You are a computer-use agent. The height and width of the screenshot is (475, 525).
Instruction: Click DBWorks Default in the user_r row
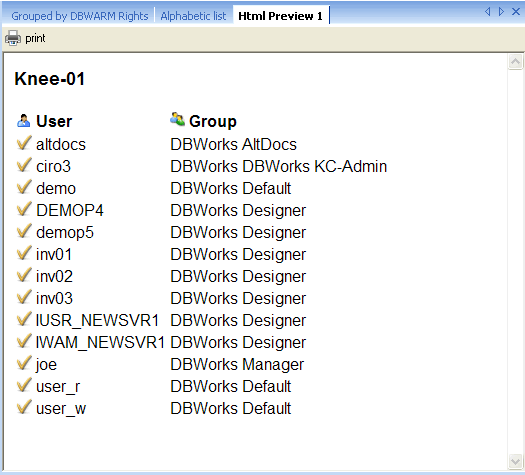[231, 387]
